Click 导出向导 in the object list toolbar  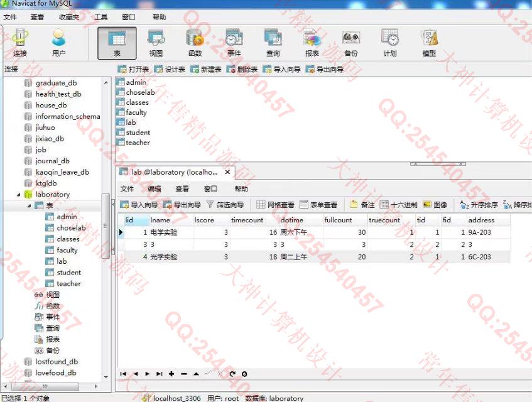pos(325,70)
